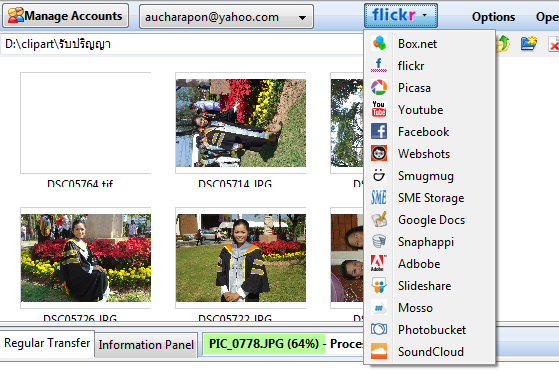Screen dimensions: 559x371
Task: Choose Snaphappi menu entry
Action: 430,242
